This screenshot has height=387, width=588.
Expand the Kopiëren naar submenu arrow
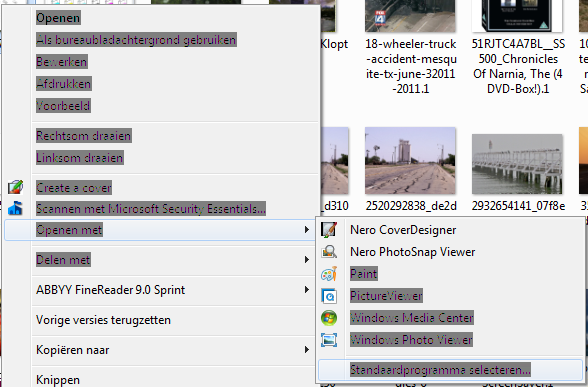(x=307, y=350)
